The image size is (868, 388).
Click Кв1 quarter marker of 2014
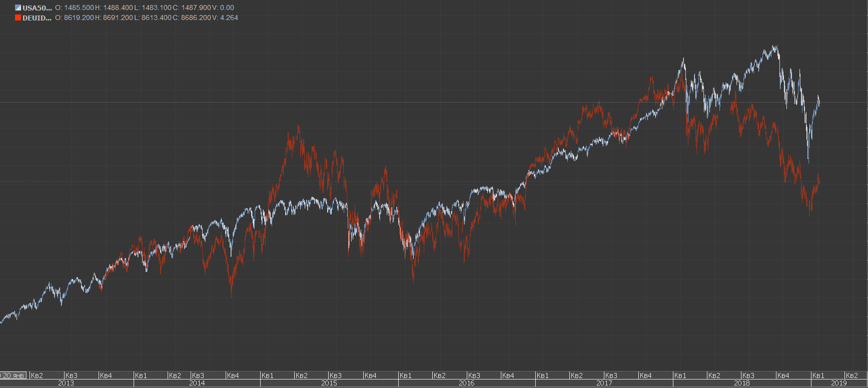(141, 375)
